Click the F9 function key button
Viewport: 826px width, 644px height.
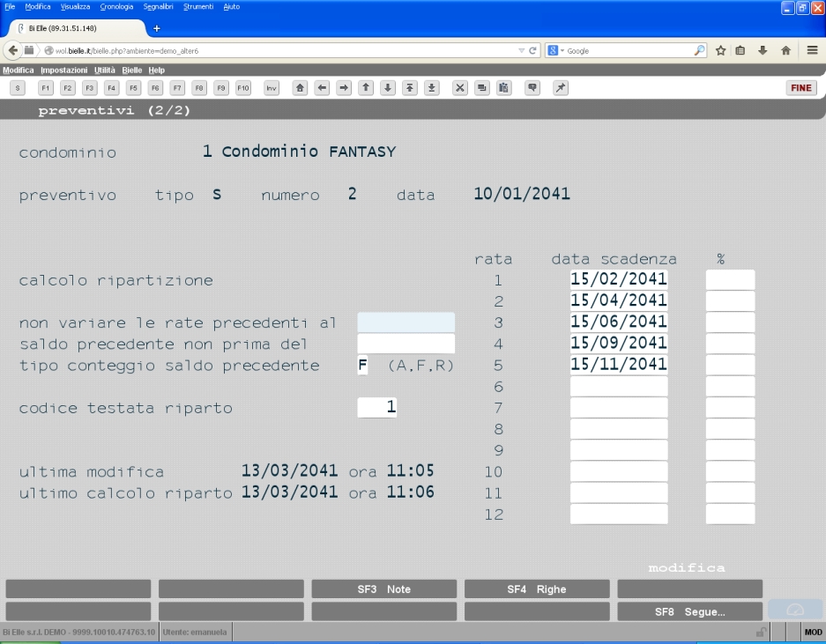tap(220, 88)
